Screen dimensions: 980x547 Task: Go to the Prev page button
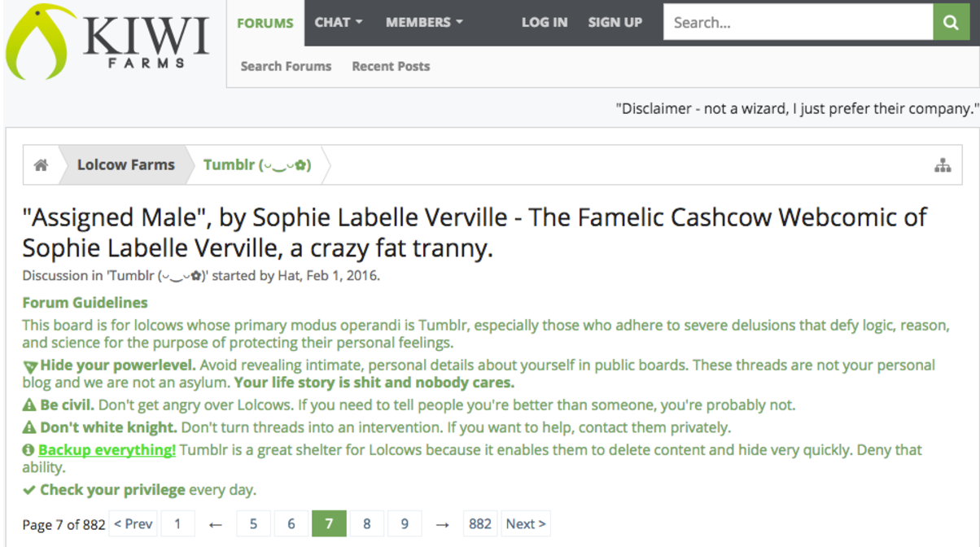(x=133, y=523)
